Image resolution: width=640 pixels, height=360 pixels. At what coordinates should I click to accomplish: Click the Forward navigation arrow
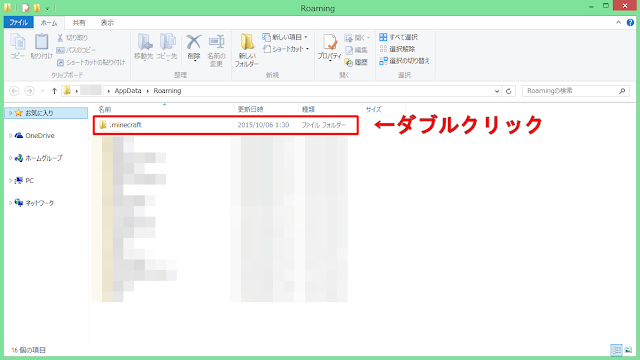click(29, 91)
